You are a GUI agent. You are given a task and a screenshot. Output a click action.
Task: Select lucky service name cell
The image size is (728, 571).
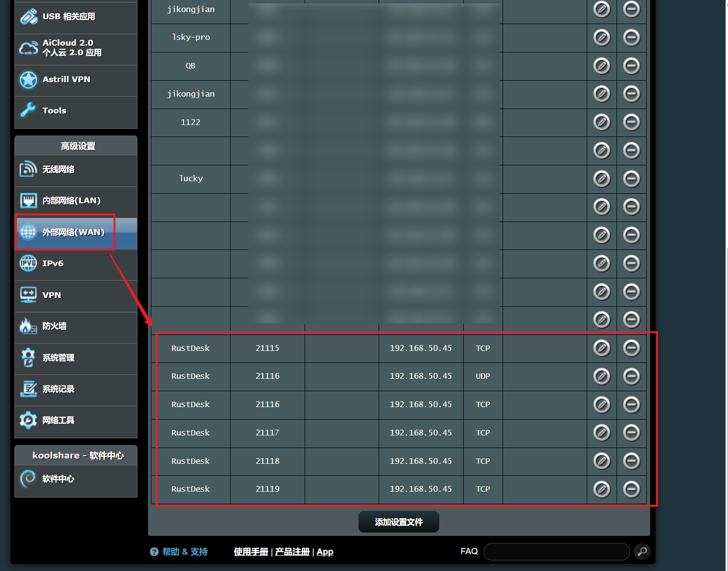191,179
